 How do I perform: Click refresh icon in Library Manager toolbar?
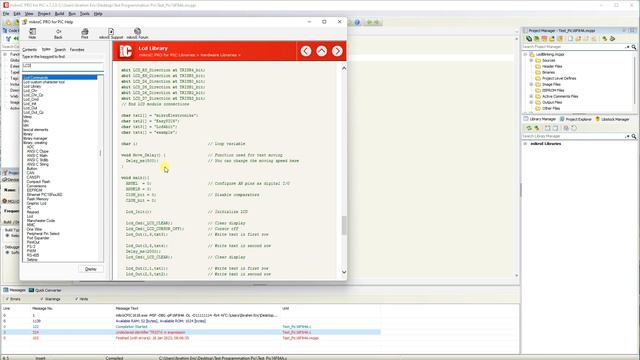[x=529, y=128]
